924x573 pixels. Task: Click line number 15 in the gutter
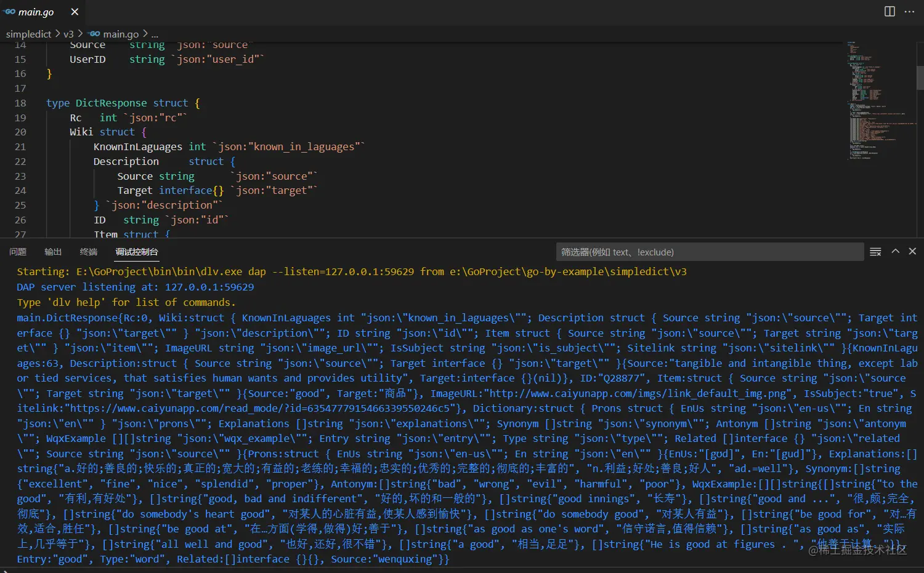coord(20,59)
